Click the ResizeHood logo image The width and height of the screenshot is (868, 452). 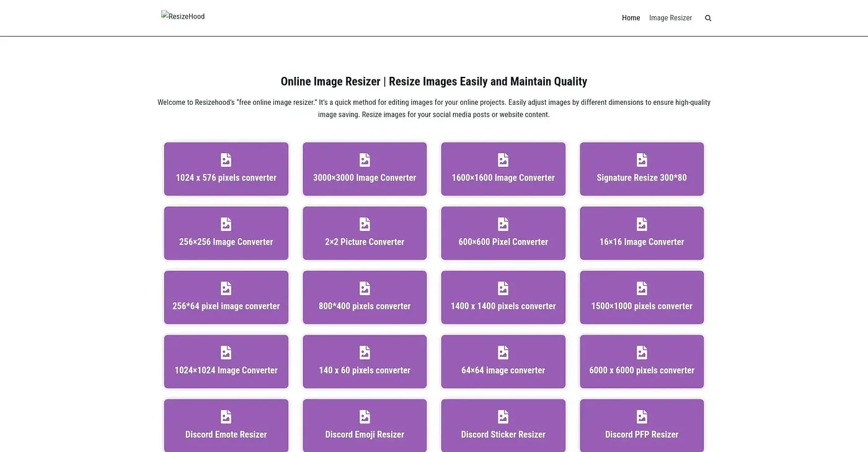tap(183, 16)
